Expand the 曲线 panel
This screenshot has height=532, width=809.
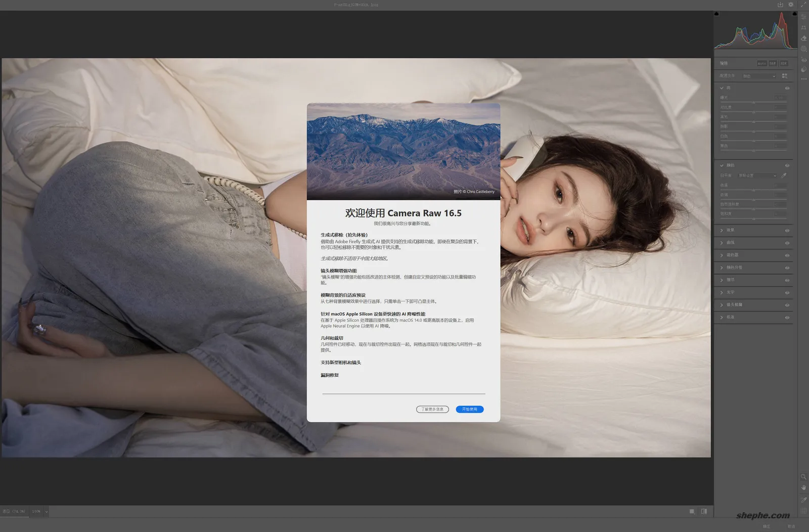tap(722, 243)
